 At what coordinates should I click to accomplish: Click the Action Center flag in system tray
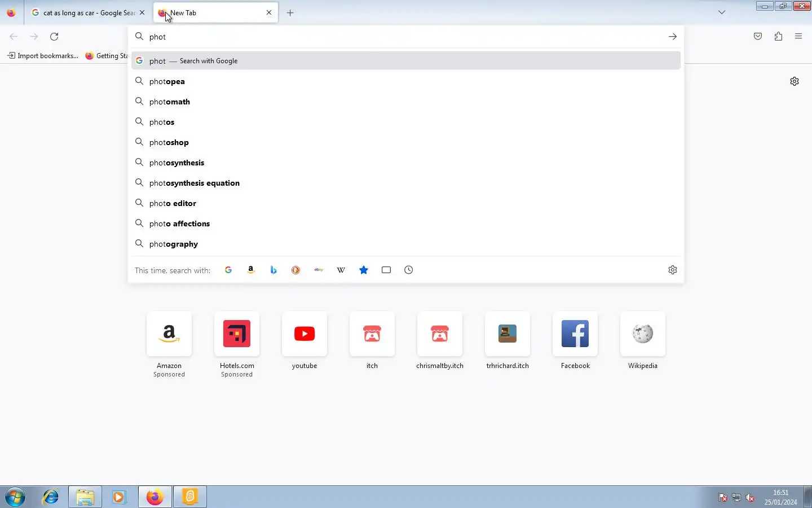723,497
